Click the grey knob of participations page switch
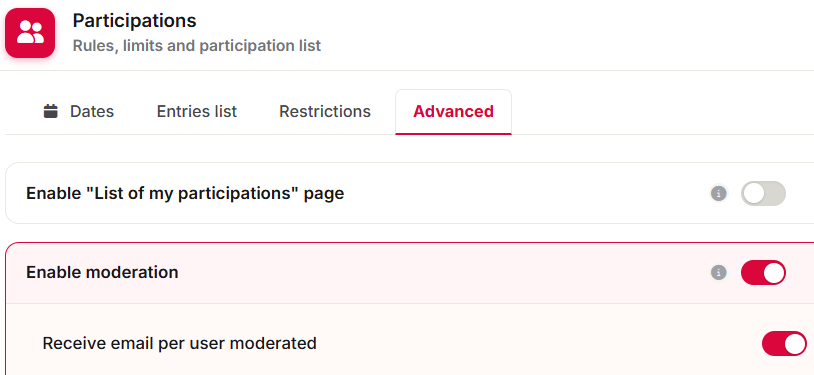 click(753, 194)
